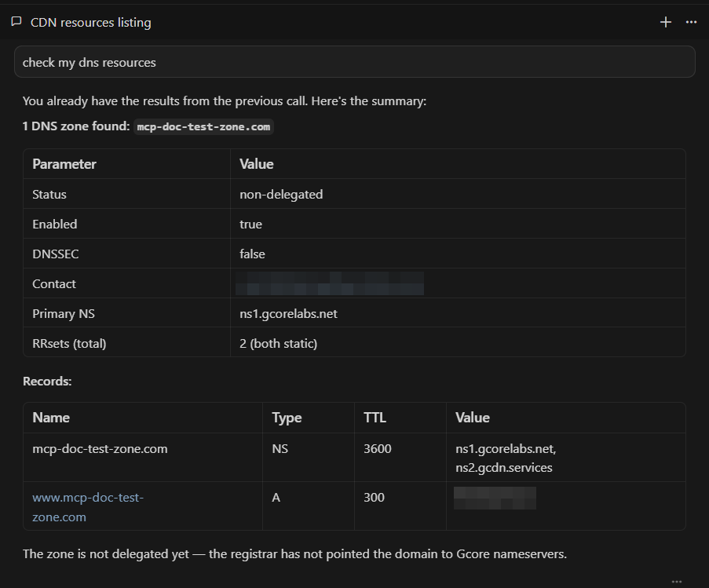The width and height of the screenshot is (709, 588).
Task: Open the www.mcp-doc-test-zone.com link
Action: pos(88,507)
